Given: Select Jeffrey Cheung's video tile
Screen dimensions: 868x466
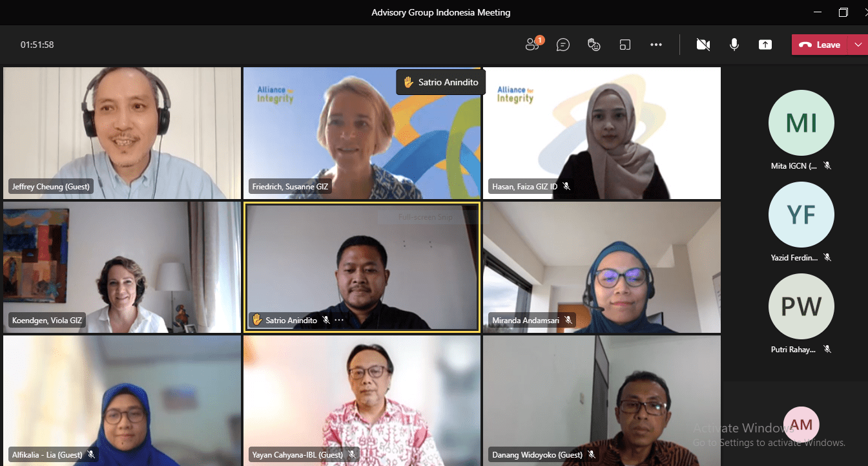Looking at the screenshot, I should point(122,132).
